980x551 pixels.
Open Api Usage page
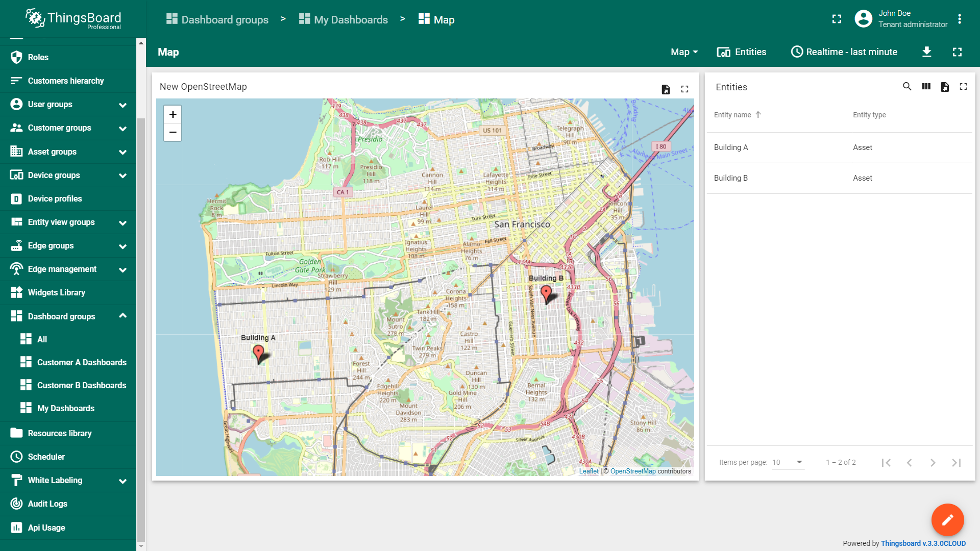pyautogui.click(x=68, y=528)
